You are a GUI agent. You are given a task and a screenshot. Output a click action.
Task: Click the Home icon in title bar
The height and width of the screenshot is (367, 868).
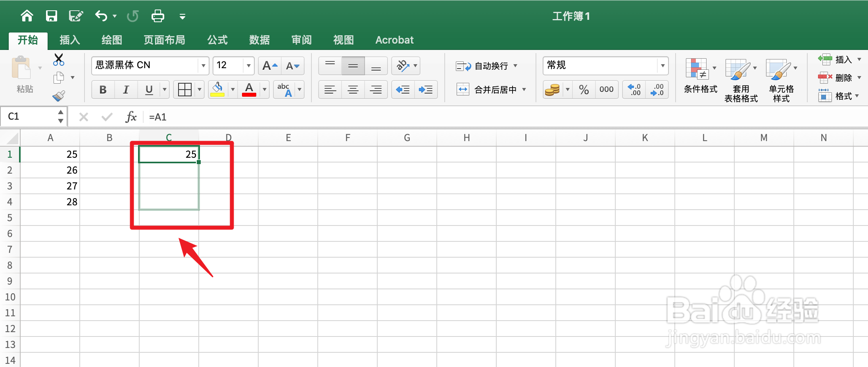point(27,16)
